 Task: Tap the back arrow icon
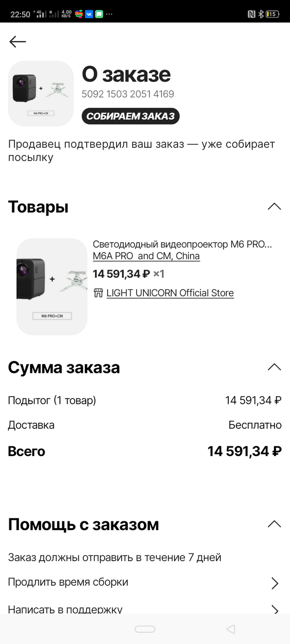coord(18,41)
